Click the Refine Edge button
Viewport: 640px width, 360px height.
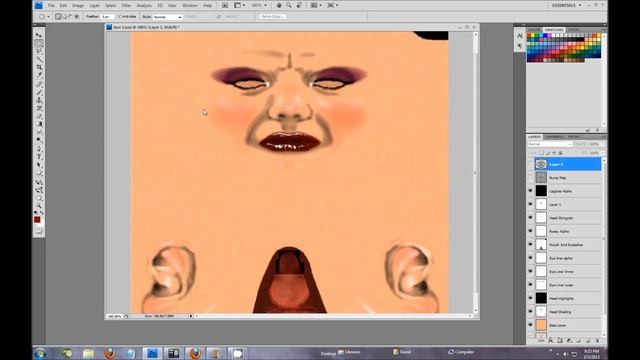(x=272, y=17)
